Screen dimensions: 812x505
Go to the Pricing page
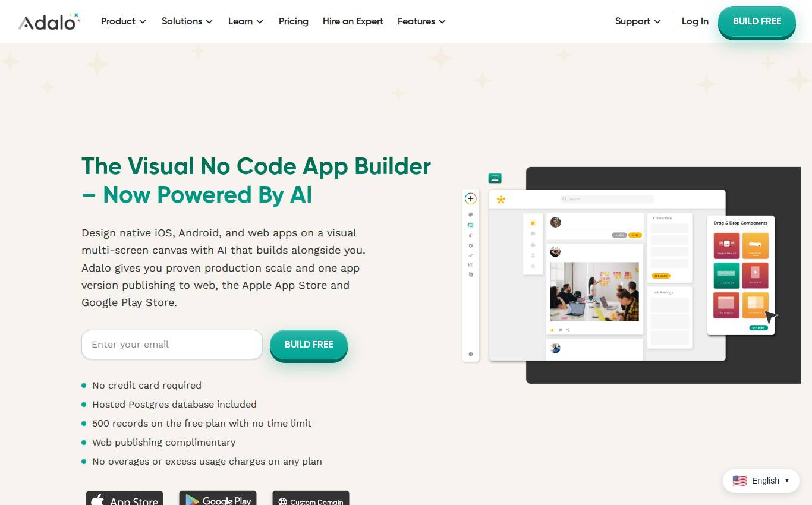294,21
